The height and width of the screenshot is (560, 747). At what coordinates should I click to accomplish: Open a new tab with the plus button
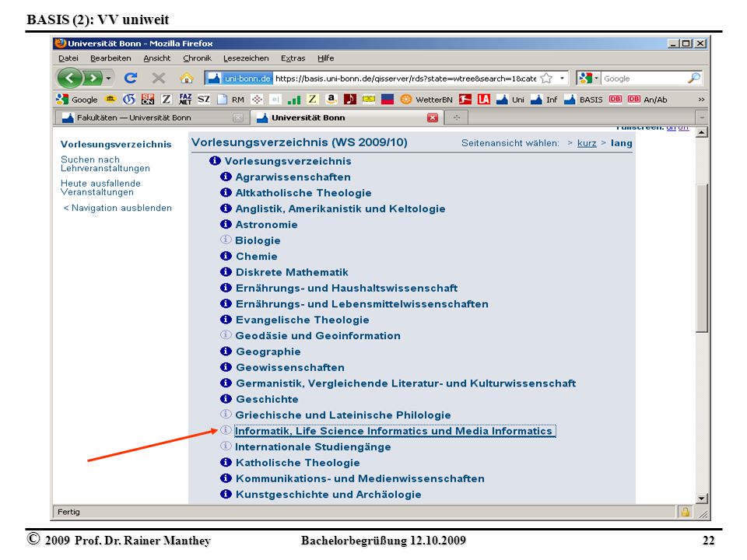tap(457, 117)
